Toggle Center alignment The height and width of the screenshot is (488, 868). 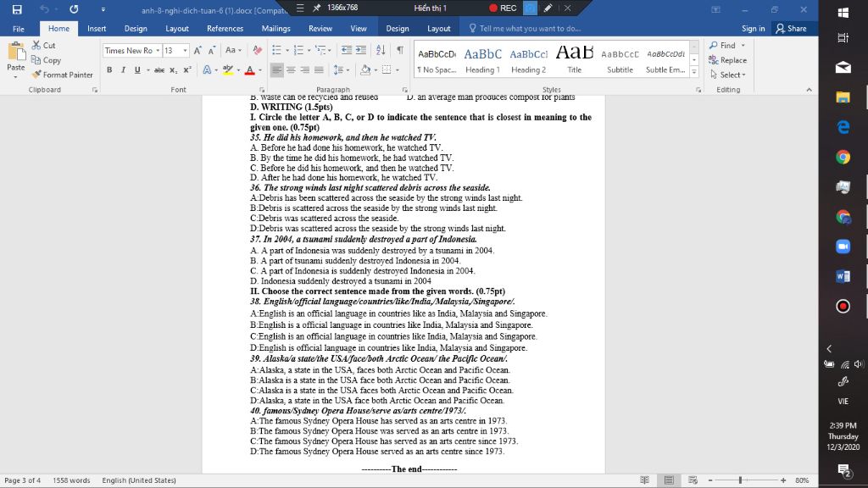pos(291,70)
